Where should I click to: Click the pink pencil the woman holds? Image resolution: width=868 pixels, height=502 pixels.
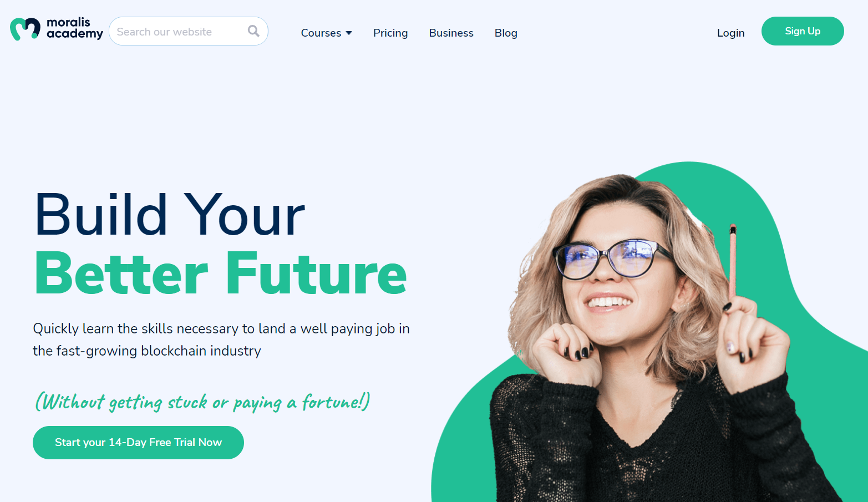coord(733,260)
